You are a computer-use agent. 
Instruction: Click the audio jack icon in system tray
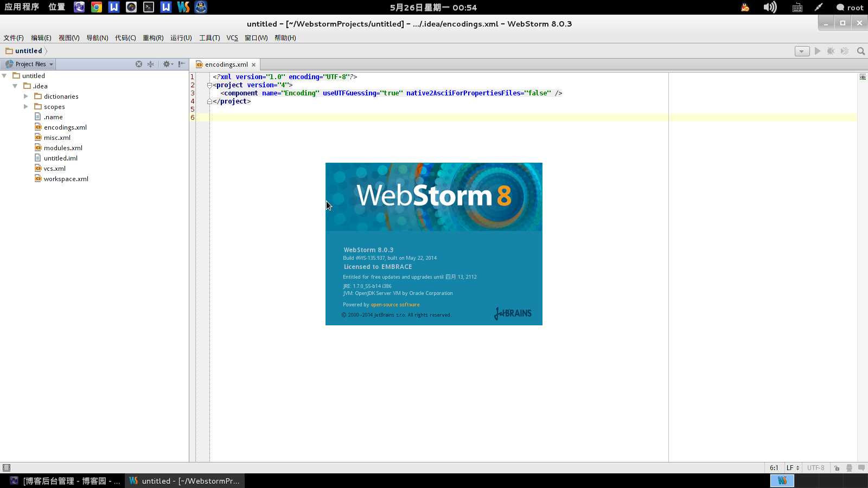(819, 7)
